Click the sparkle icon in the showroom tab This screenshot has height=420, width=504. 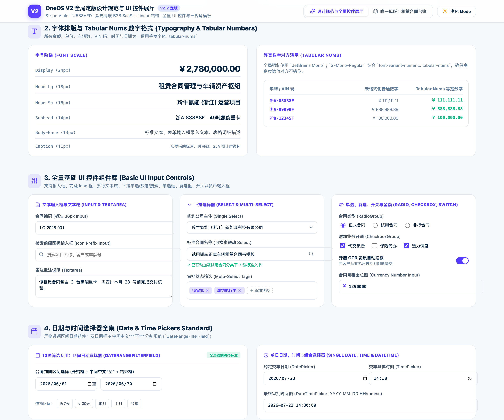click(312, 11)
